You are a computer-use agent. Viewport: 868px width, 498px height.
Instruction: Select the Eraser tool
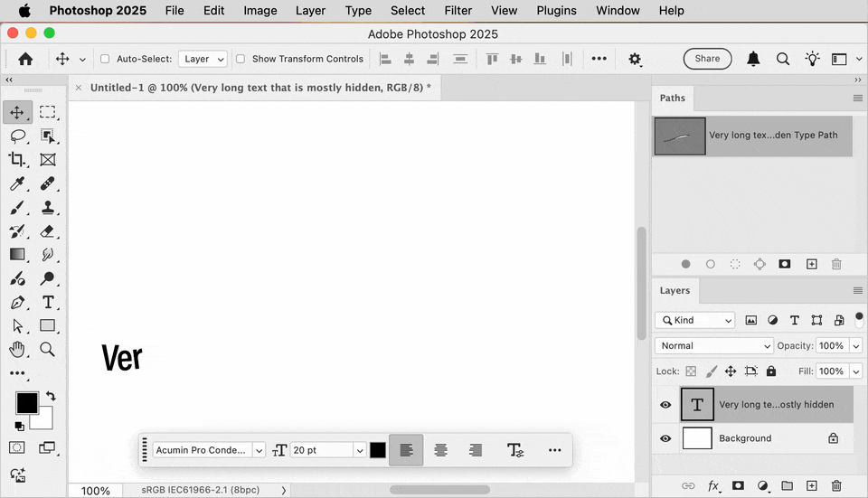tap(48, 231)
